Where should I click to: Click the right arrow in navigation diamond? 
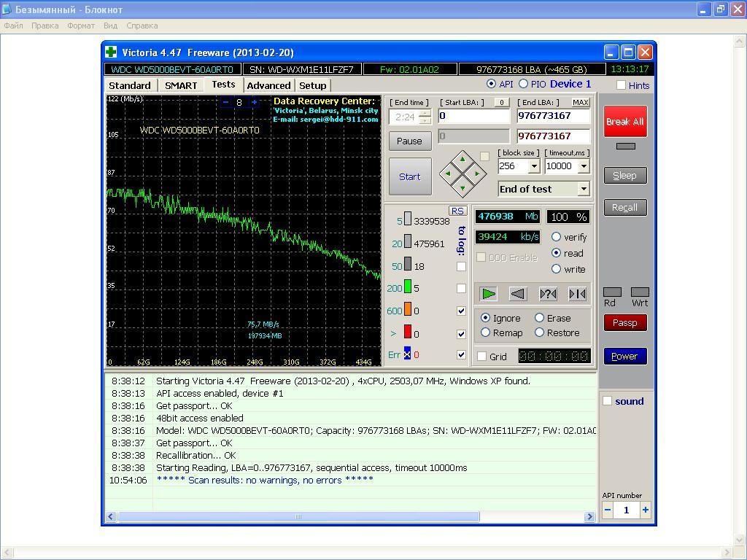[x=477, y=174]
